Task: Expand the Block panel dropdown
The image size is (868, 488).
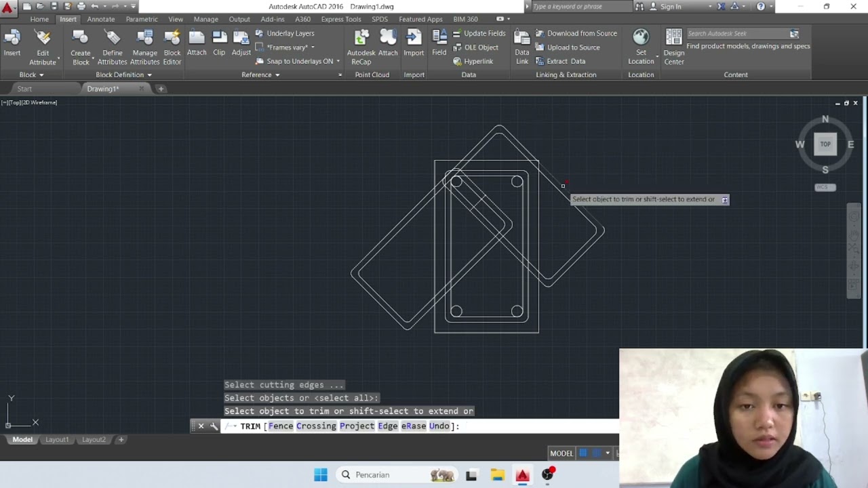Action: (x=32, y=75)
